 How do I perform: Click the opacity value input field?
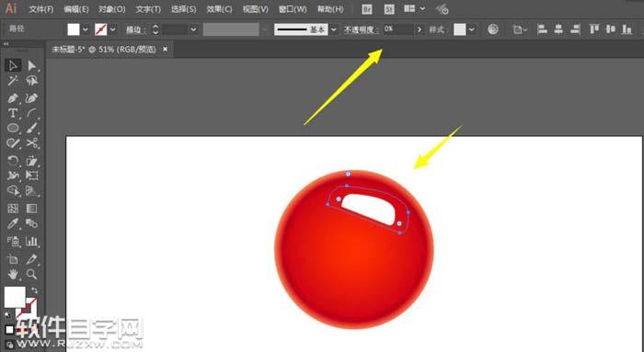[x=398, y=29]
